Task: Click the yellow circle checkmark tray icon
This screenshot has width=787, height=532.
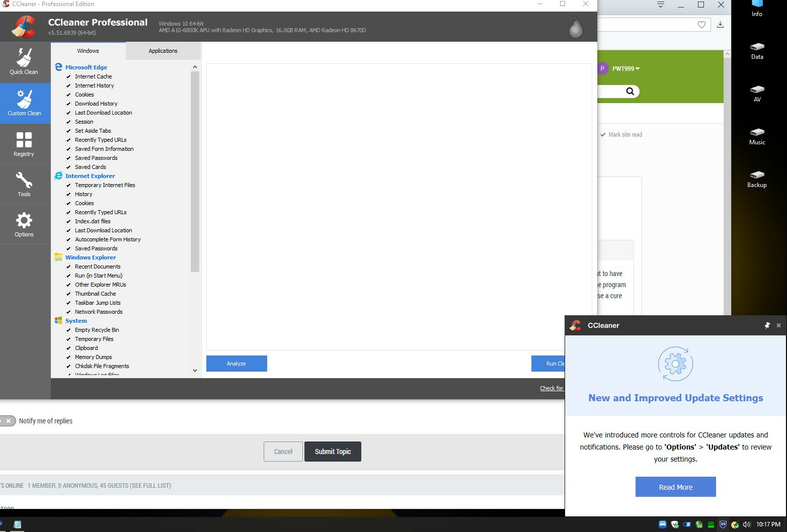Action: click(x=735, y=524)
